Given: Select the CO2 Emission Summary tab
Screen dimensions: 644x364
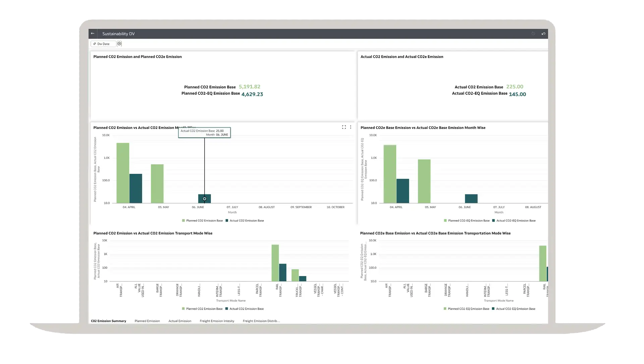Looking at the screenshot, I should coord(108,321).
